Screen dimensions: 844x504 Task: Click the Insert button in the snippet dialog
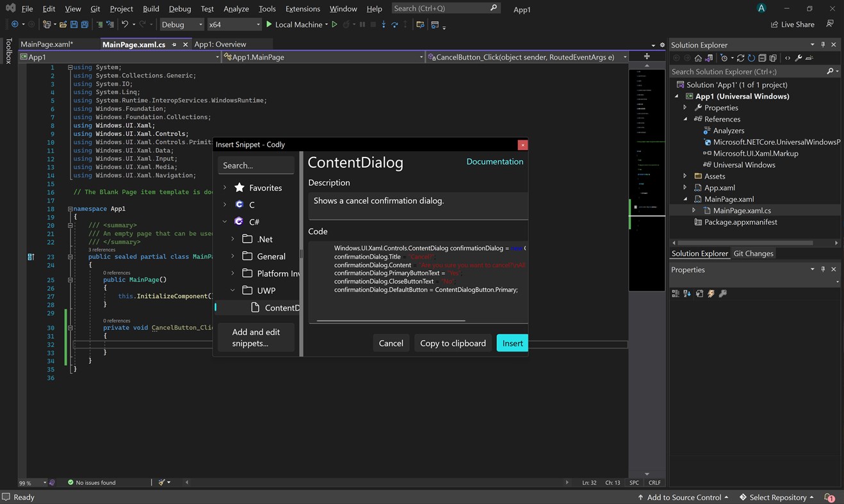(x=512, y=343)
